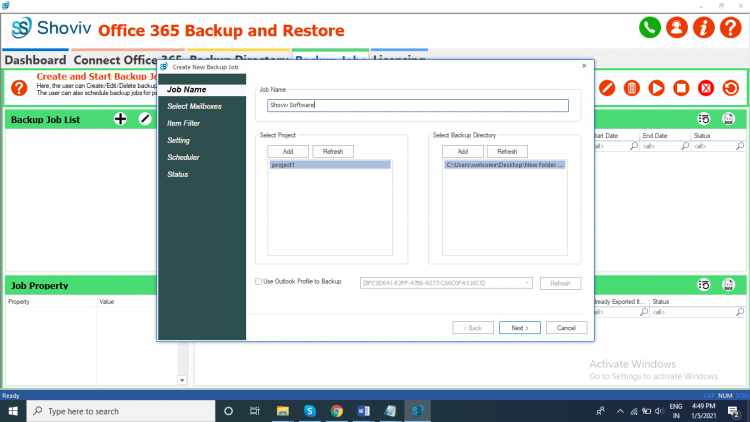The height and width of the screenshot is (422, 750).
Task: Click the orange refresh toolbar icon
Action: tap(730, 88)
